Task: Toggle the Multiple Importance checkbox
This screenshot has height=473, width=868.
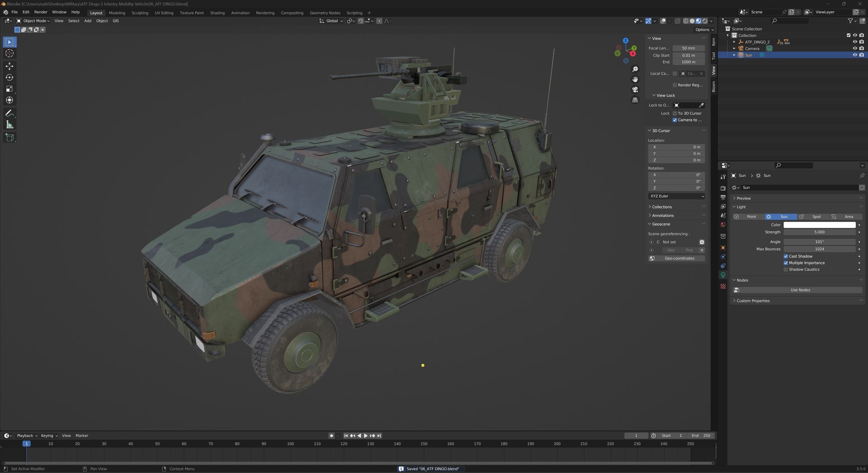Action: point(786,263)
